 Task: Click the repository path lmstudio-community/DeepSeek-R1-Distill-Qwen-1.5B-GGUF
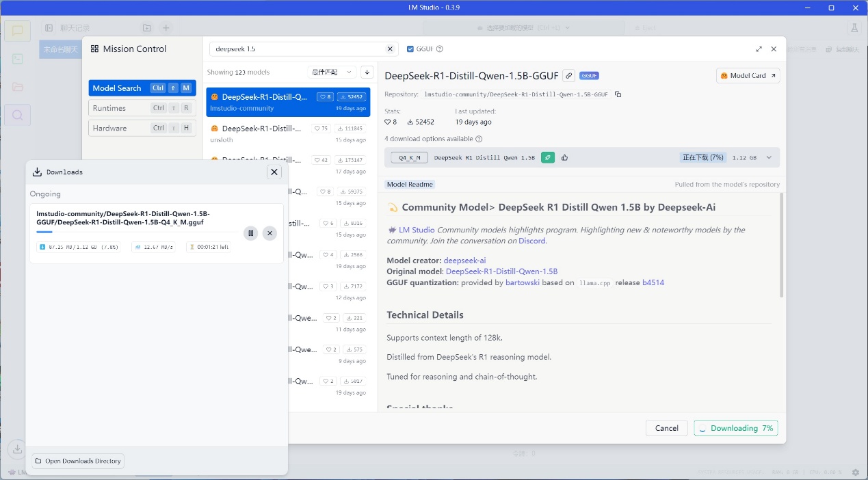516,94
